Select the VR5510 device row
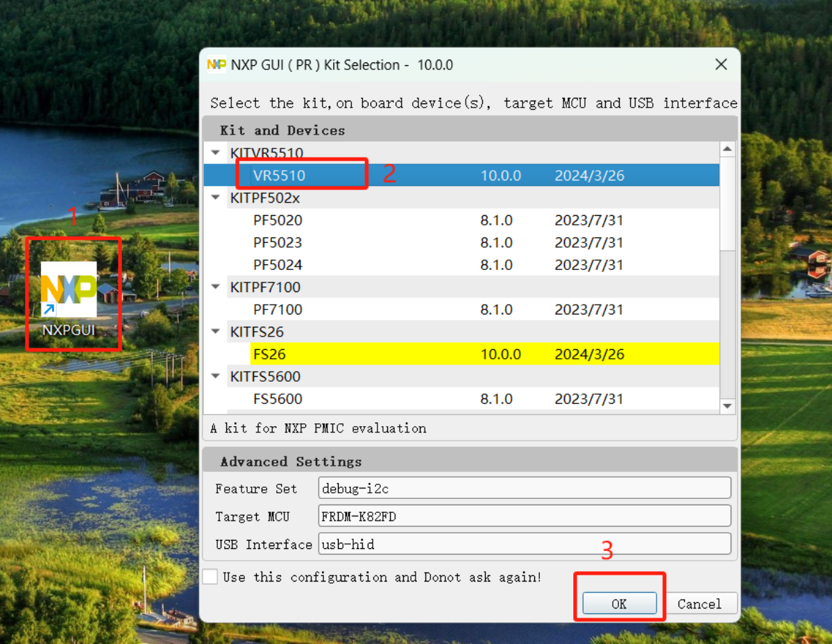 point(279,176)
